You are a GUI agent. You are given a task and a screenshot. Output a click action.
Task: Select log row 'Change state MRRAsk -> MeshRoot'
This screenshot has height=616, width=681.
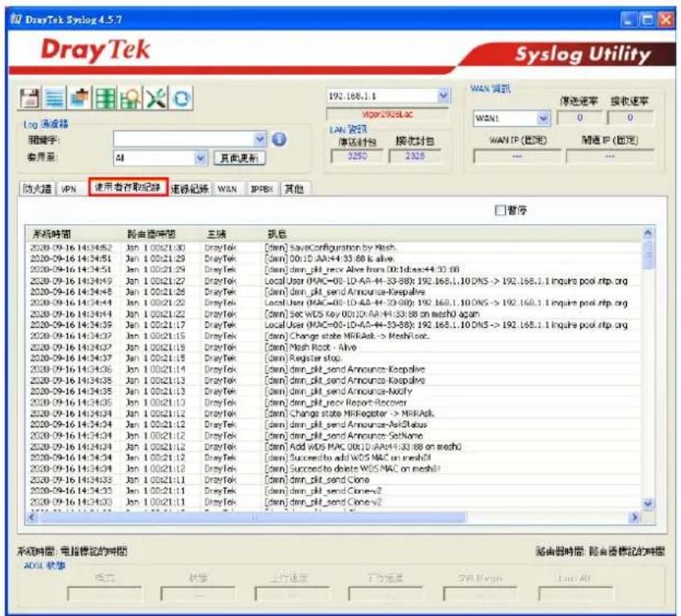click(x=333, y=336)
